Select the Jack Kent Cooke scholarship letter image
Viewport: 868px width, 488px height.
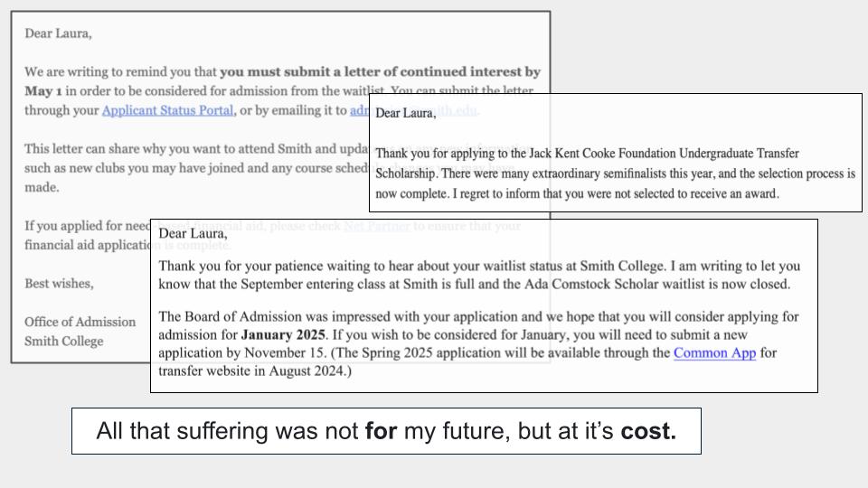(615, 152)
